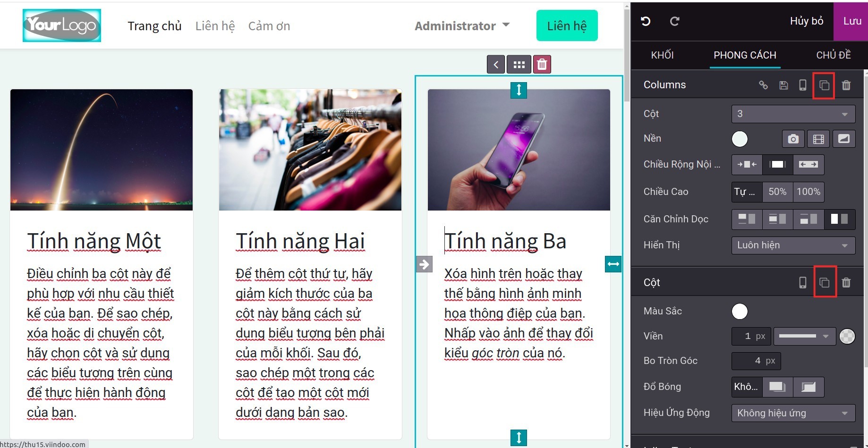Delete the Cột section via trash icon
The height and width of the screenshot is (448, 868).
(x=846, y=282)
